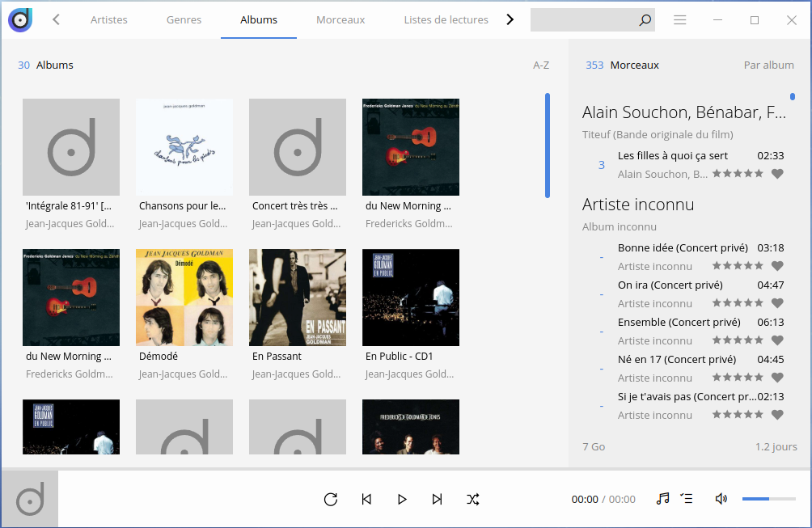Mute the volume speaker icon
Viewport: 812px width, 528px height.
coord(721,499)
